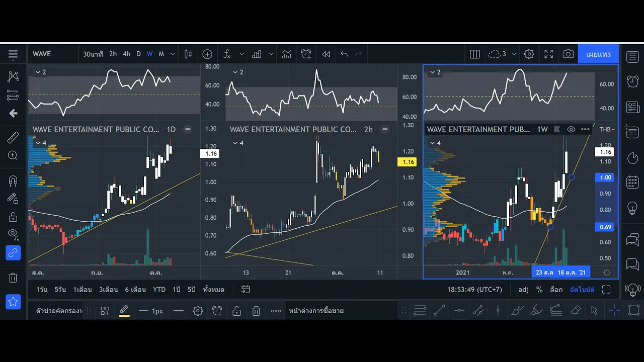Open the fx indicators menu
Screen dimensions: 644x362
(227, 54)
